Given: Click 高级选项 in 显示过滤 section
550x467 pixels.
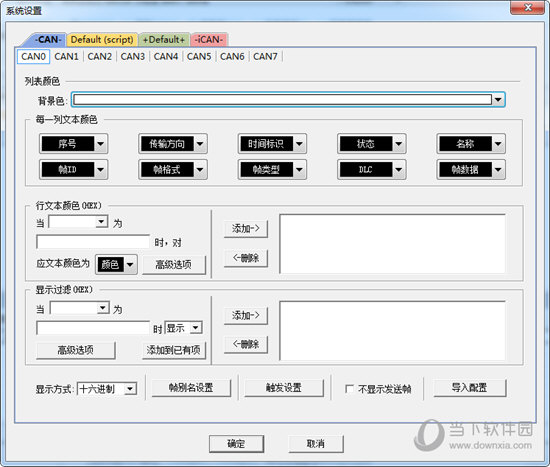Looking at the screenshot, I should coord(75,350).
